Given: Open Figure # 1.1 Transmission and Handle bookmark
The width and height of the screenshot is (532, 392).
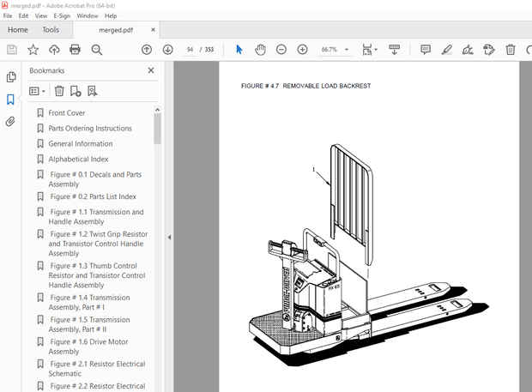Looking at the screenshot, I should point(96,217).
